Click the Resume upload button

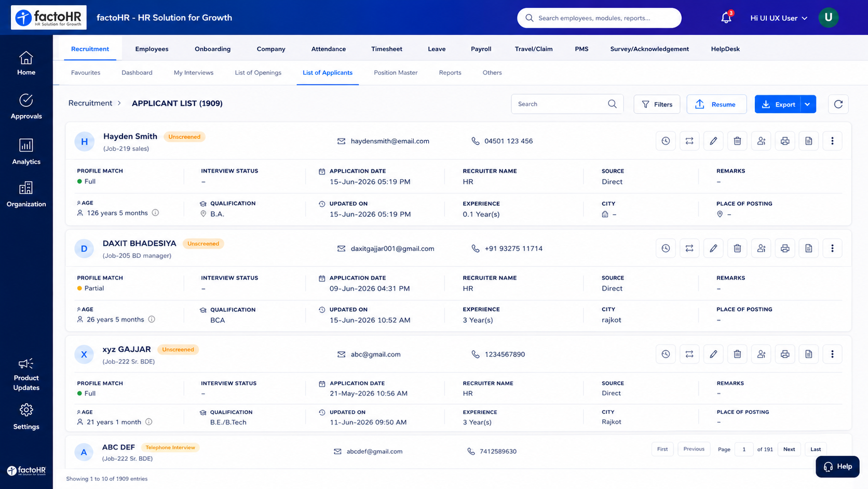(716, 104)
